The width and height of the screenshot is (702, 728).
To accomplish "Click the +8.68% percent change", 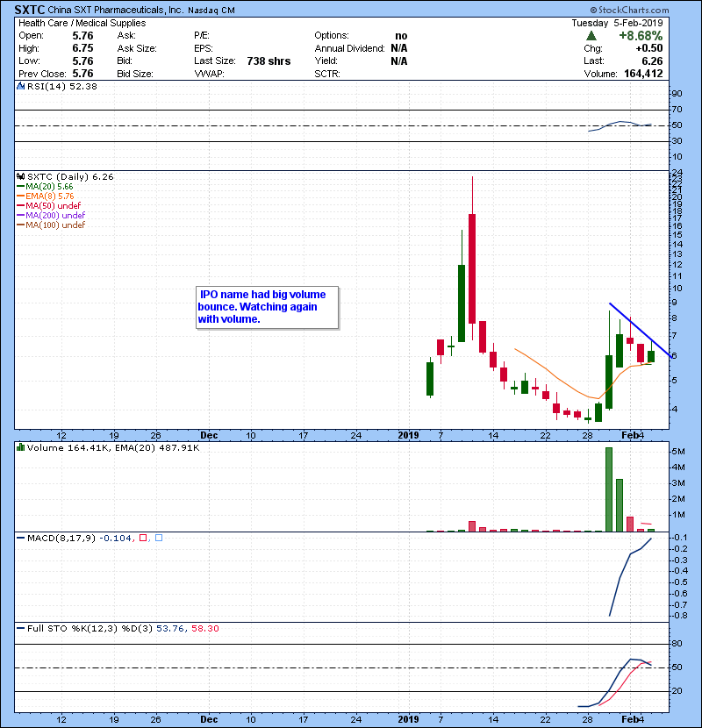I will [641, 36].
